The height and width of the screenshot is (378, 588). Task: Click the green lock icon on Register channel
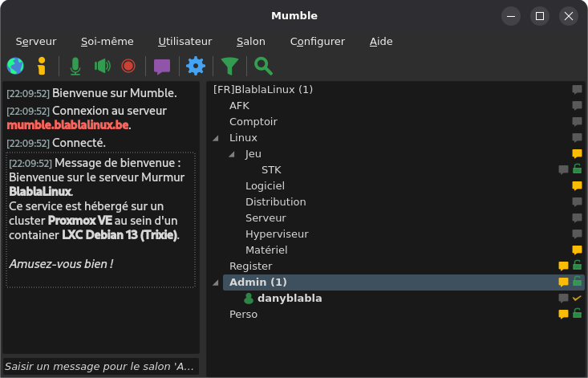point(577,265)
